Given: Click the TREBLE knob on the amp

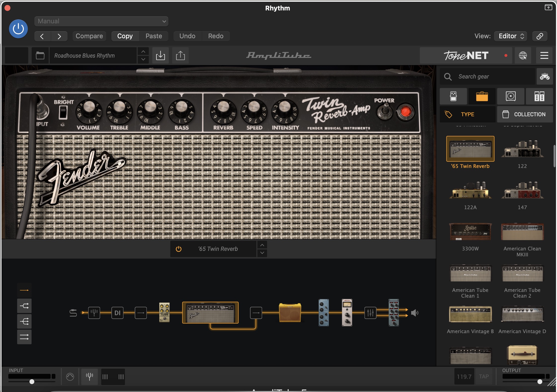Looking at the screenshot, I should 119,112.
